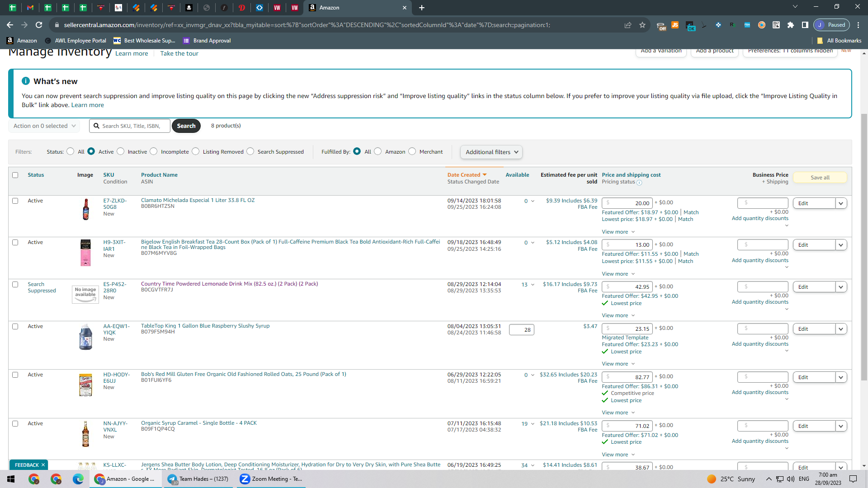Select the Listing Removed status filter

point(196,151)
